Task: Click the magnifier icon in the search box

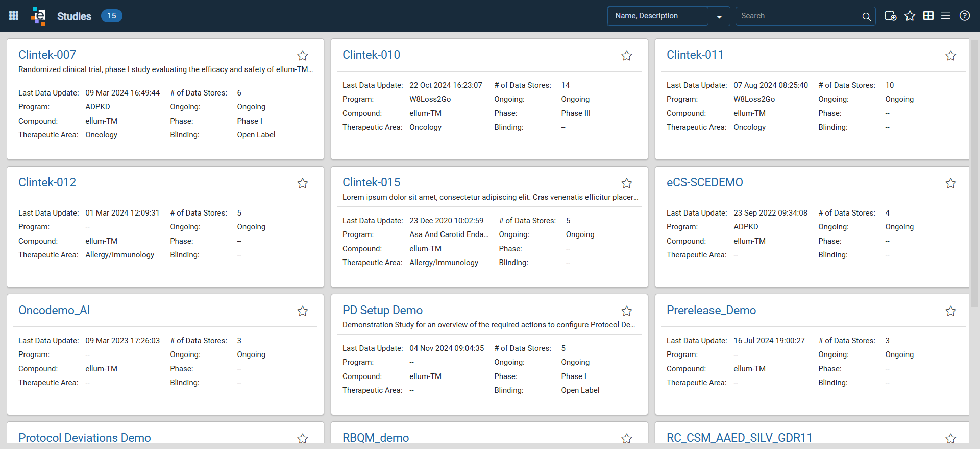Action: pos(866,16)
